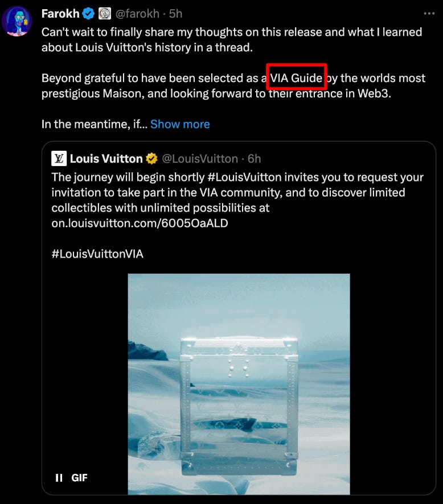Click the GIF label on the media
The height and width of the screenshot is (504, 443).
tap(79, 478)
